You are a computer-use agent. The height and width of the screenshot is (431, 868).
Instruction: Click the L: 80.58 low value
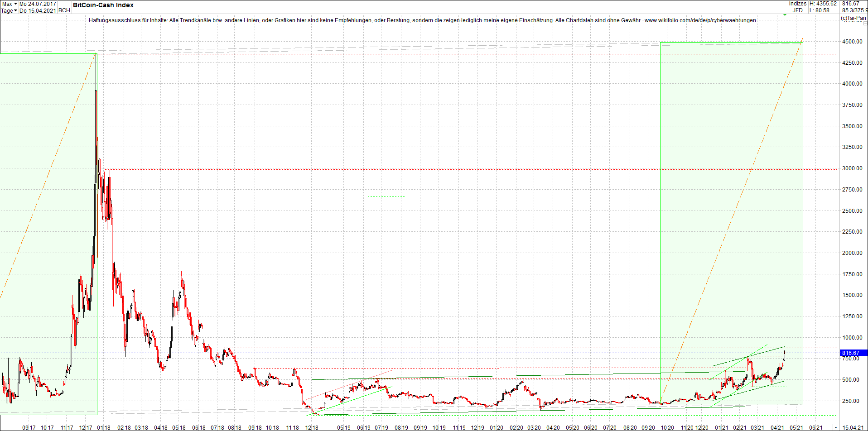pyautogui.click(x=820, y=10)
